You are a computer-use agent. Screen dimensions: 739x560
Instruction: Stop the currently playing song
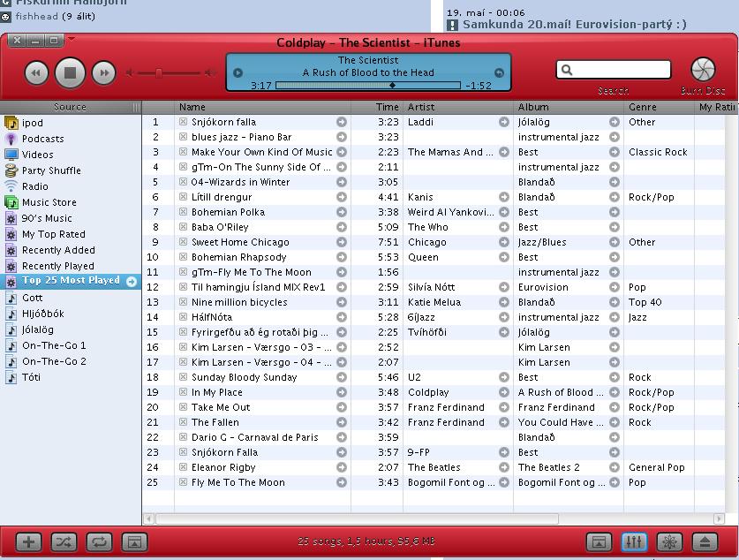click(70, 73)
